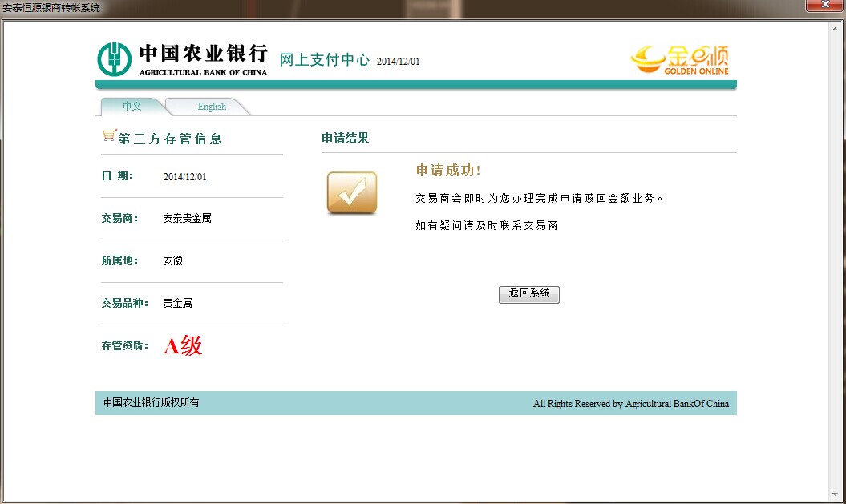Click the 安泰贵金属 trader name

[187, 218]
